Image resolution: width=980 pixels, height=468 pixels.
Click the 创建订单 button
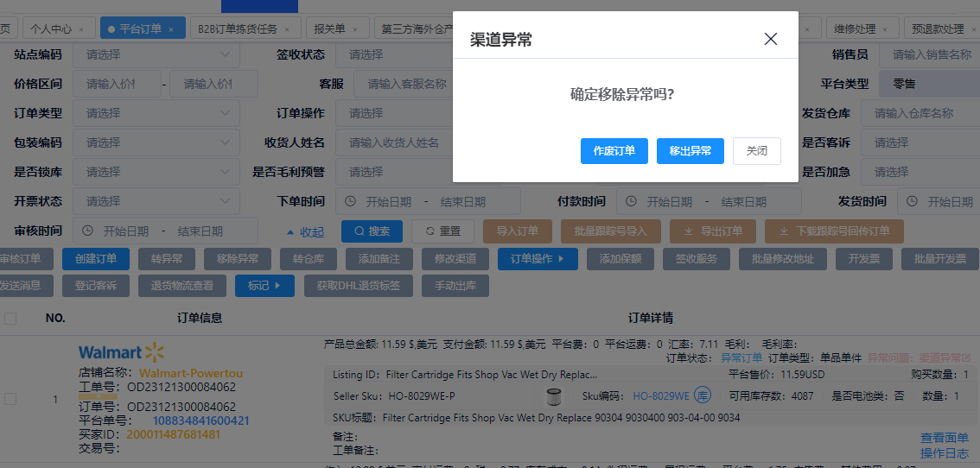(x=96, y=259)
